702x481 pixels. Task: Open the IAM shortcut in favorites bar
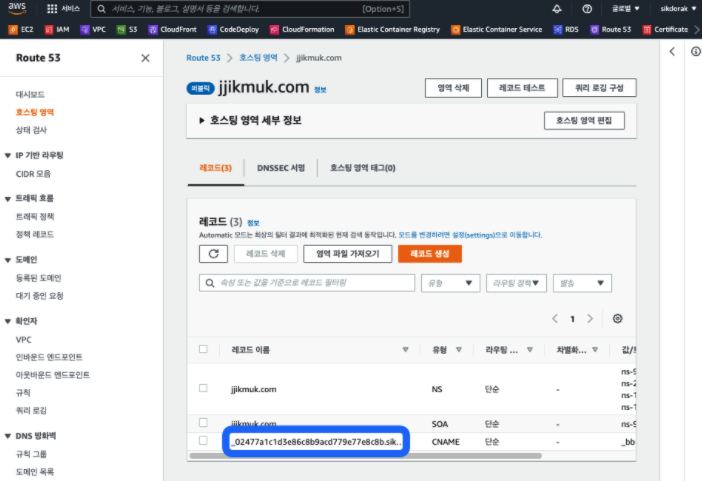pyautogui.click(x=57, y=30)
